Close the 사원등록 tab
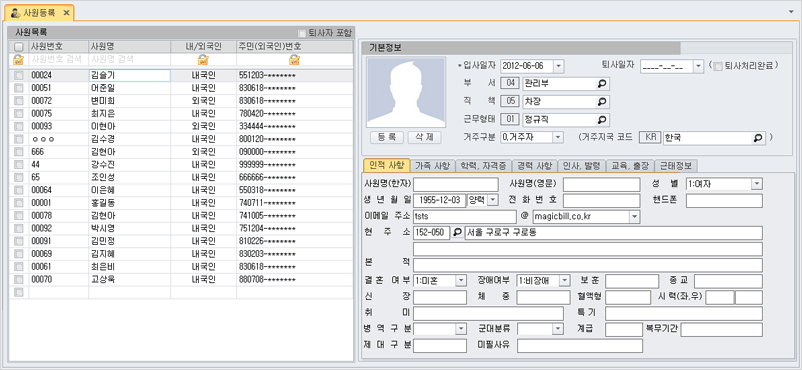This screenshot has width=802, height=370. tap(66, 12)
